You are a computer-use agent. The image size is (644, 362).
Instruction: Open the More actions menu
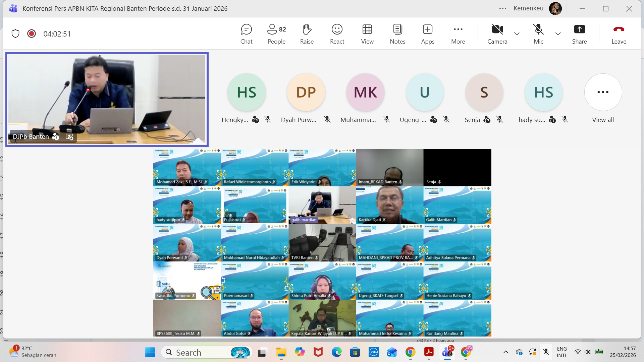point(458,34)
